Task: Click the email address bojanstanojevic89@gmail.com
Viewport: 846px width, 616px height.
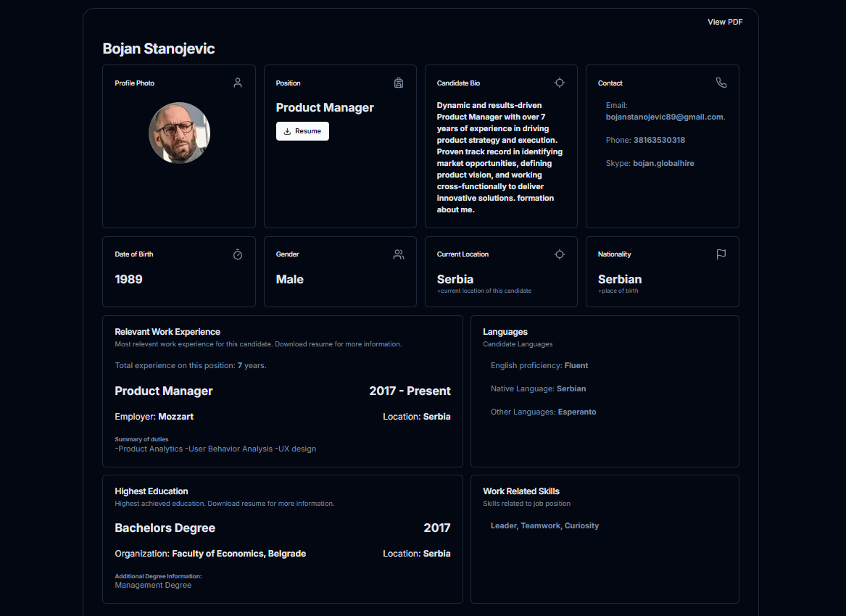Action: (664, 117)
